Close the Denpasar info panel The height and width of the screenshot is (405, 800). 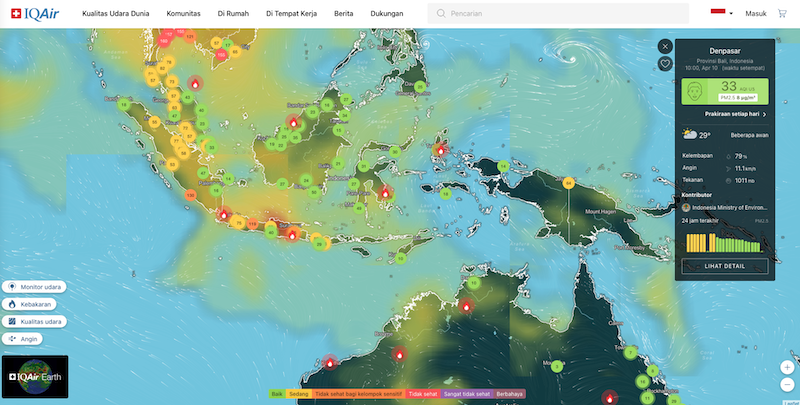(x=665, y=46)
